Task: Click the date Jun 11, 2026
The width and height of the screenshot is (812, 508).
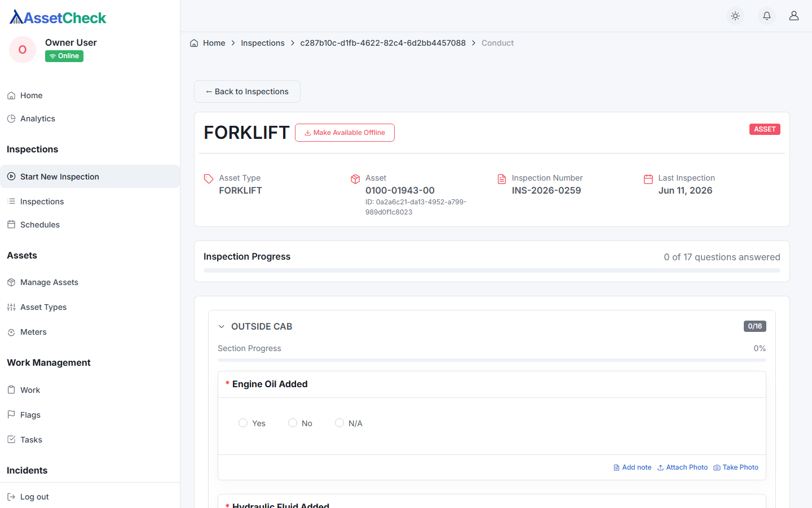Action: click(685, 190)
